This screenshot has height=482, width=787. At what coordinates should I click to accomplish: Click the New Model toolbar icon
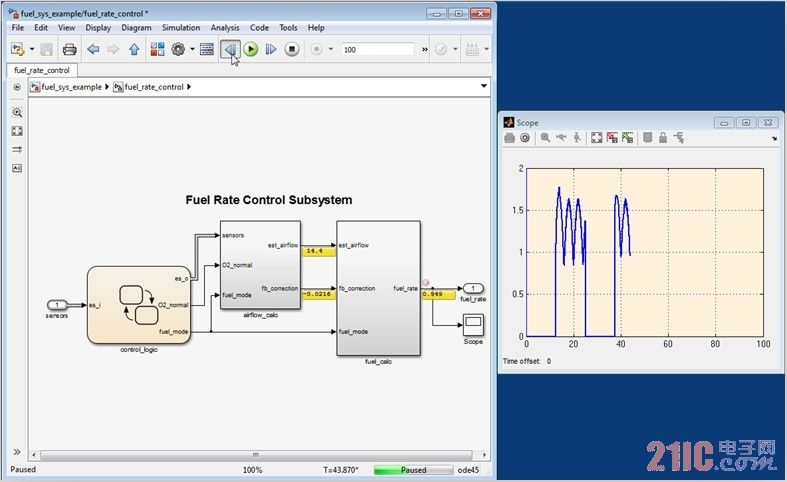click(18, 49)
